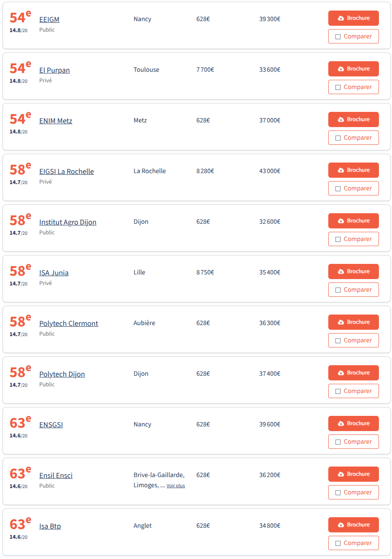
Task: Check the Comparer box for Ensil Ensci
Action: click(338, 493)
